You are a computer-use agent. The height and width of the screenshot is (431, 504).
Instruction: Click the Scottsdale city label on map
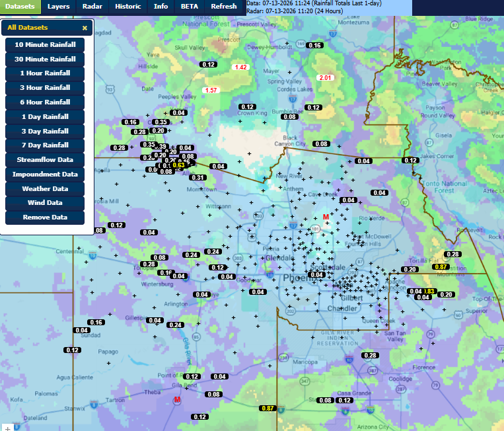(328, 268)
